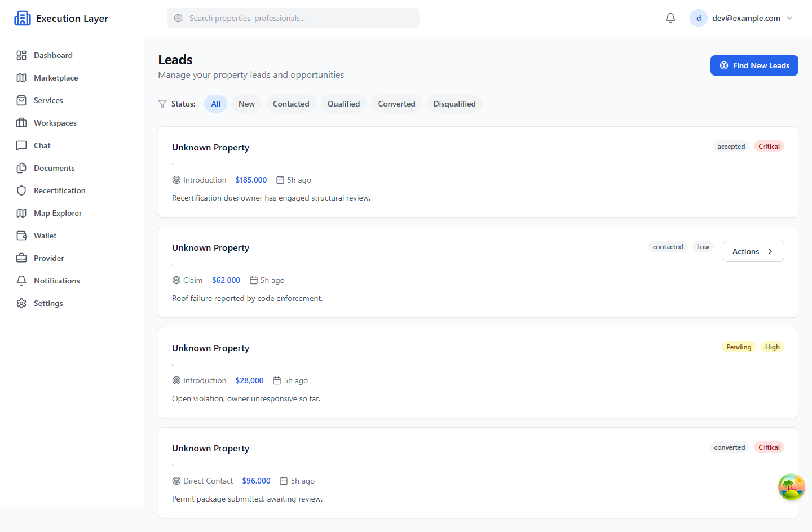Filter leads by Converted status
The height and width of the screenshot is (532, 812).
coord(396,104)
